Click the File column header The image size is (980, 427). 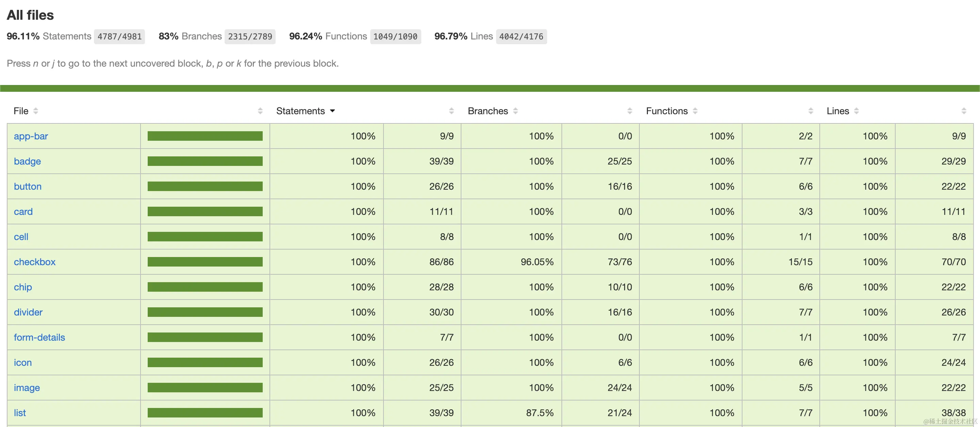[21, 111]
